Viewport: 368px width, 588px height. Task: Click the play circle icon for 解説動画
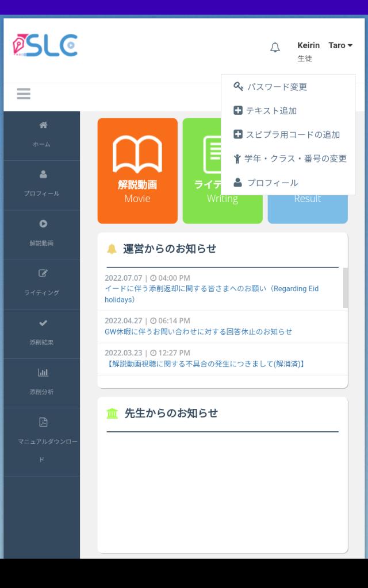pyautogui.click(x=43, y=223)
